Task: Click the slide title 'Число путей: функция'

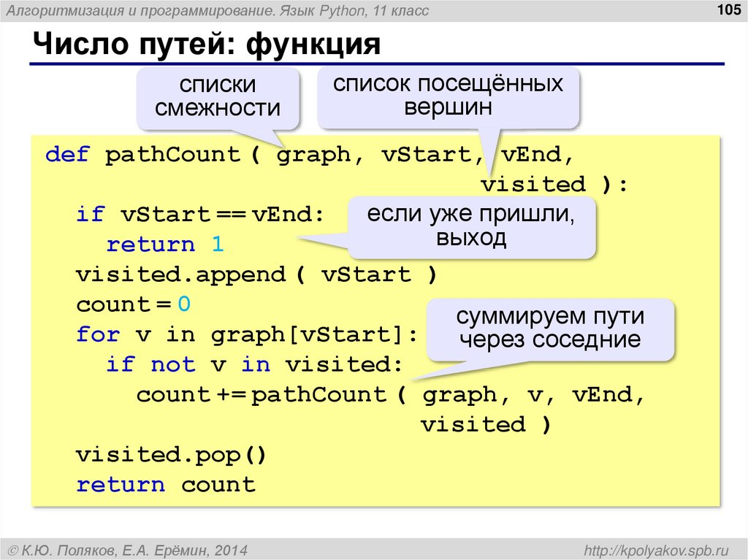Action: pos(207,45)
